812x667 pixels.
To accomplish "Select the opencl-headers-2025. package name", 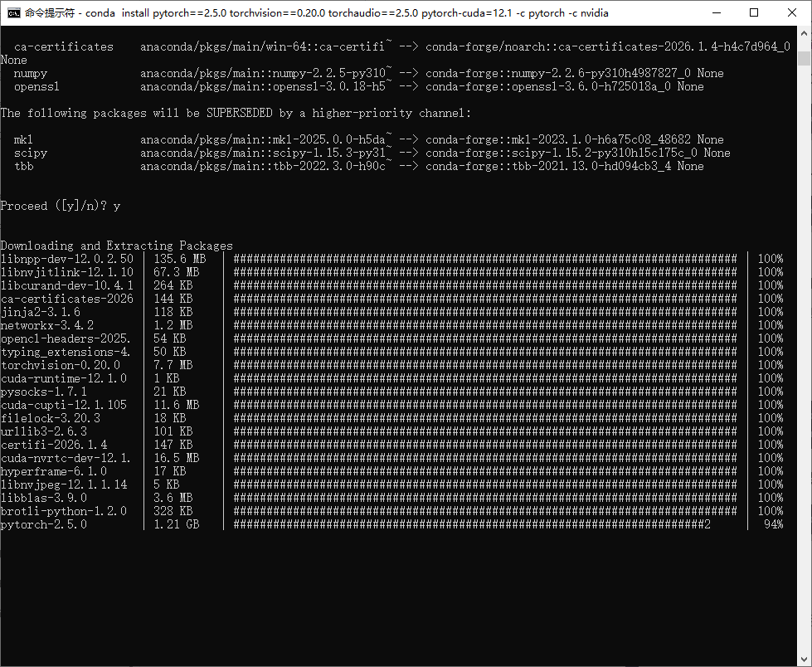I will 66,338.
